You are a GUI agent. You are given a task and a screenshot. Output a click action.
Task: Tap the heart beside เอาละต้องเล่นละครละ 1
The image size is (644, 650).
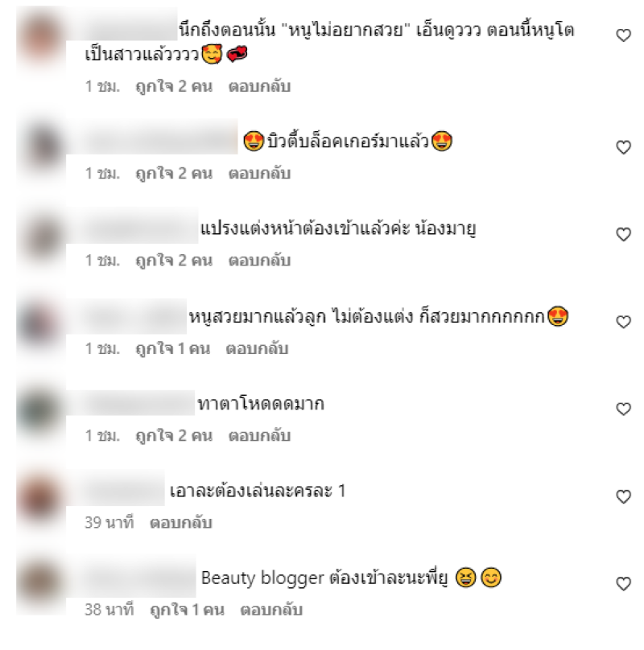tap(623, 496)
